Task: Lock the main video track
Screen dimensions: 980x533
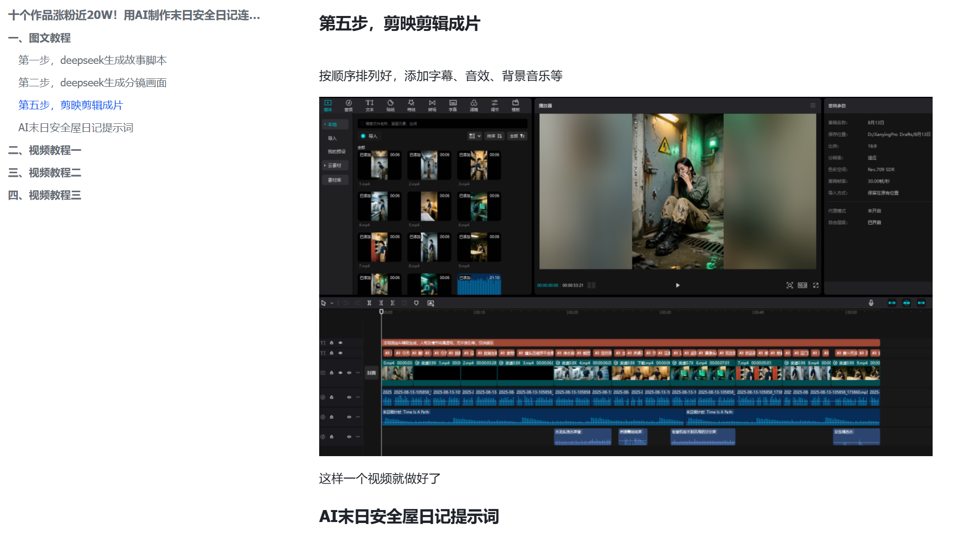Action: 332,372
